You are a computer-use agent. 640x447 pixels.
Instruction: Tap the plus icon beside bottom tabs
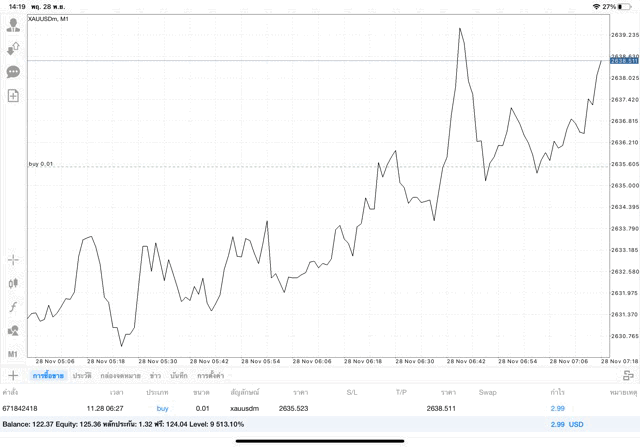[13, 375]
